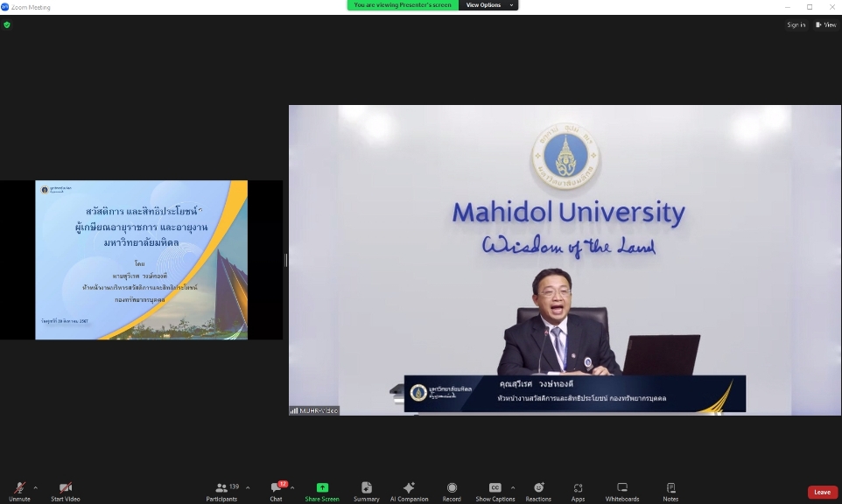Click the presenter's video feed

pyautogui.click(x=565, y=260)
